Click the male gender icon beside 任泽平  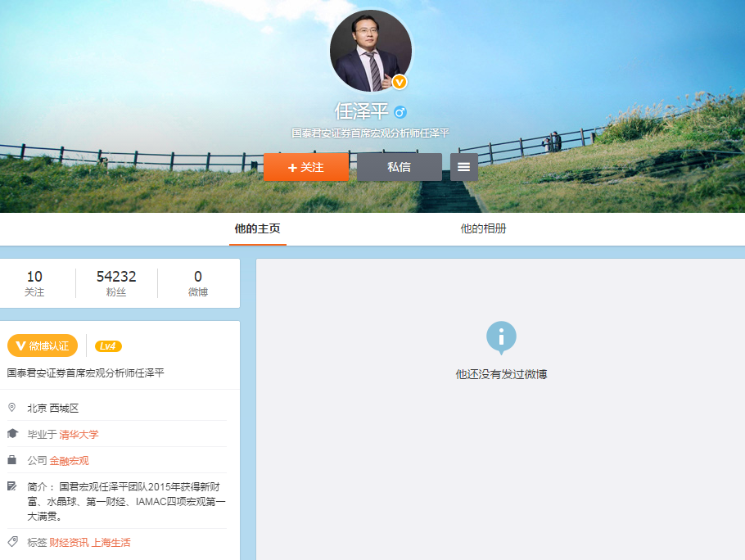point(400,112)
